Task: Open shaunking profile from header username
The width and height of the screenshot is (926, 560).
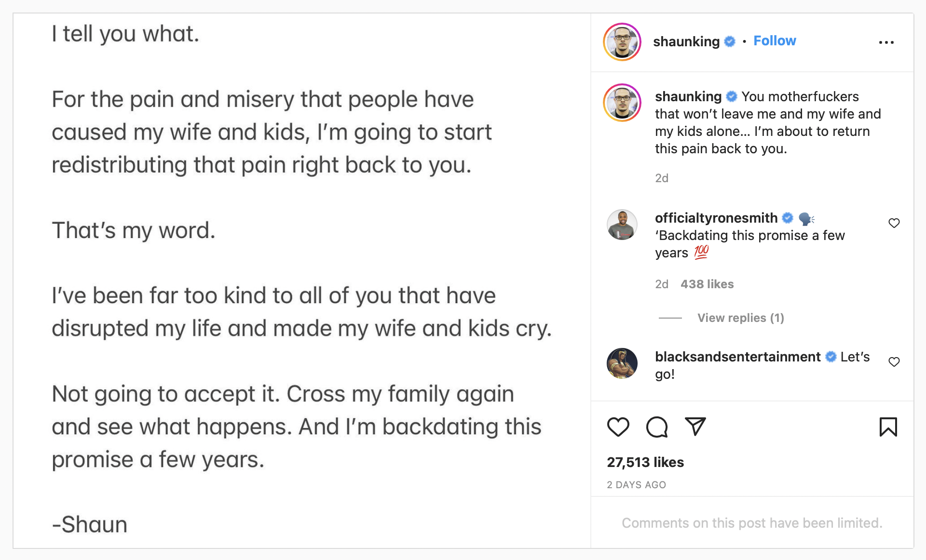Action: tap(686, 42)
